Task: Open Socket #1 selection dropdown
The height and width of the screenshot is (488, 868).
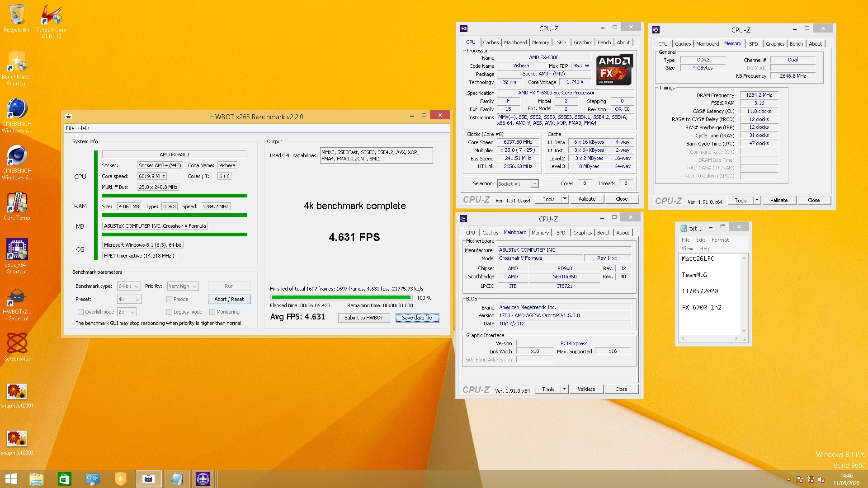Action: point(518,183)
